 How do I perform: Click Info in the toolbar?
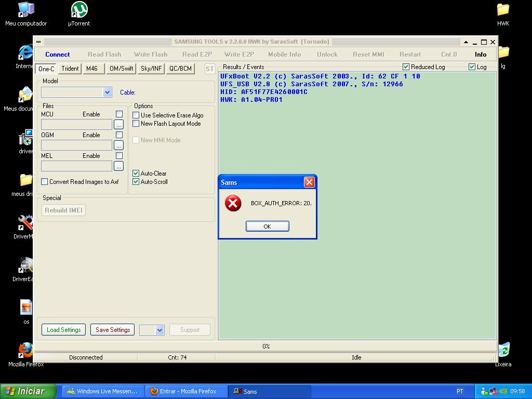click(481, 54)
